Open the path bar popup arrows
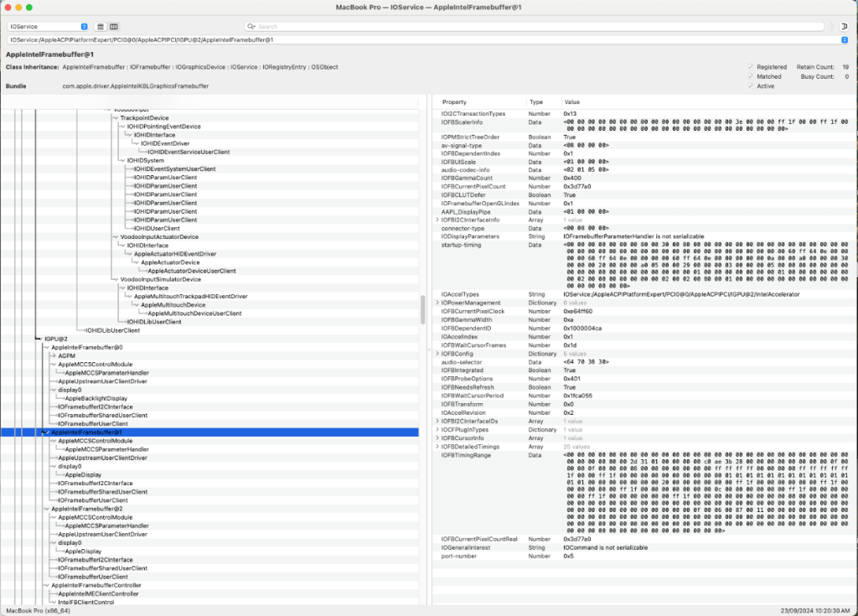 (x=844, y=39)
